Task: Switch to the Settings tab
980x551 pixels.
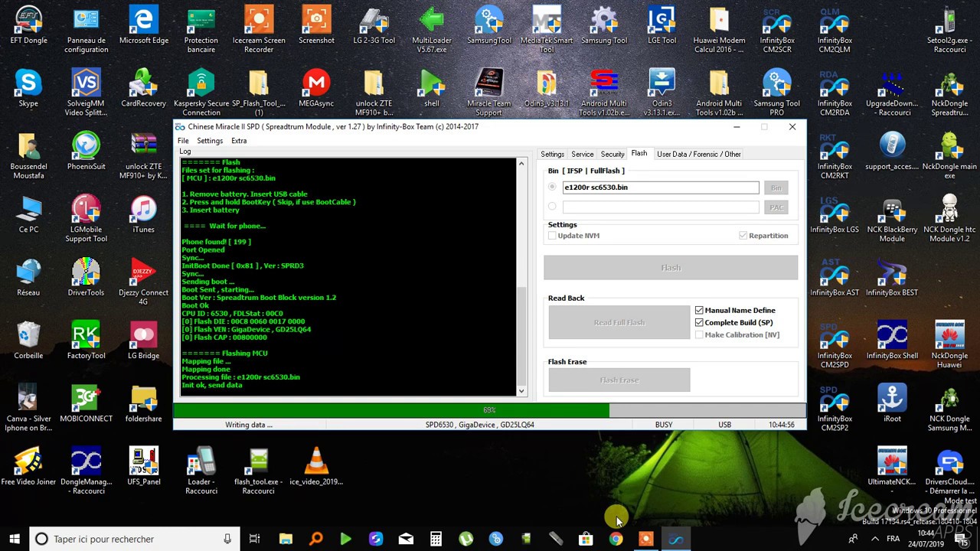Action: tap(552, 155)
